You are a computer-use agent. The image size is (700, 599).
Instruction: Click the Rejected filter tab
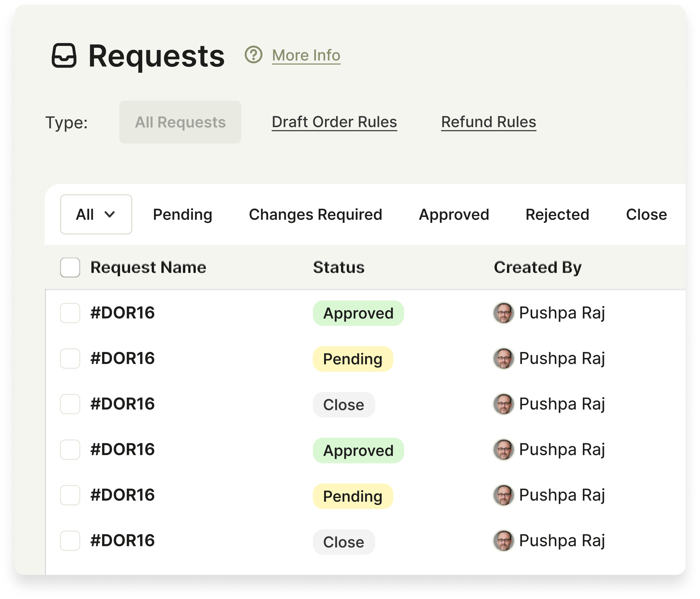point(558,214)
